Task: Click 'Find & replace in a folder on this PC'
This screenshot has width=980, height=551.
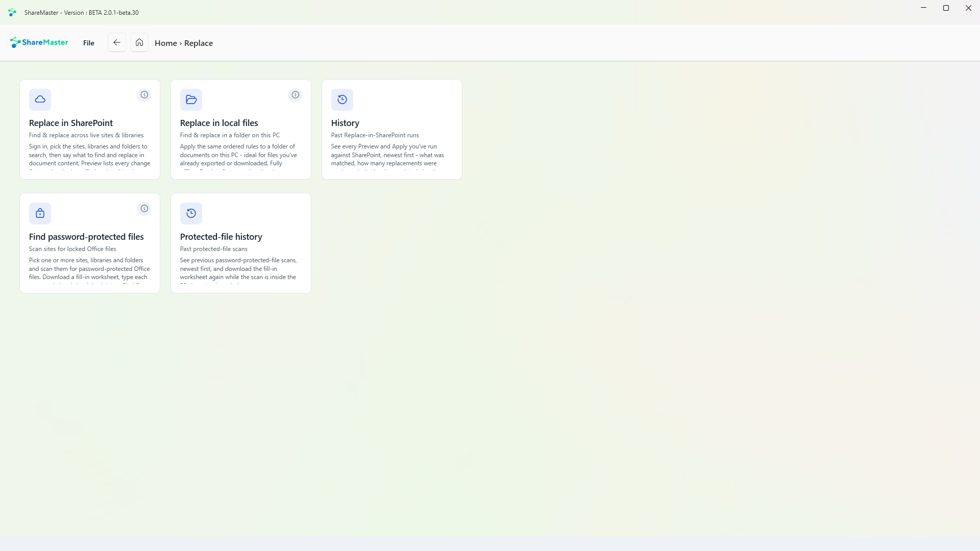Action: [x=230, y=135]
